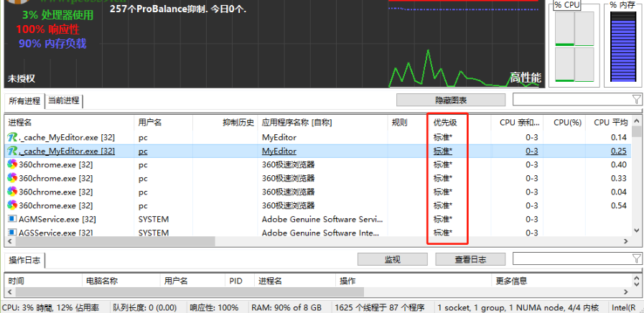Click the 0.04 CPU average value
The height and width of the screenshot is (313, 644).
[619, 192]
